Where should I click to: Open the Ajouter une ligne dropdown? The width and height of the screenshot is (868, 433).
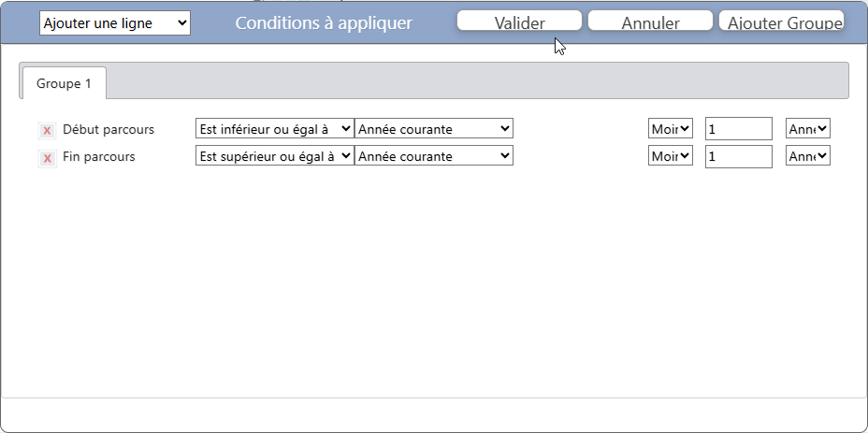115,23
